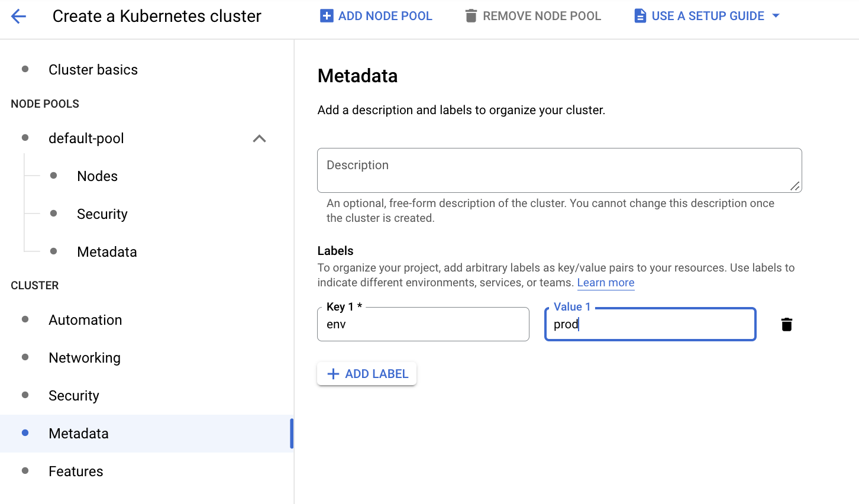
Task: Click the Key 1 field containing env
Action: point(423,324)
